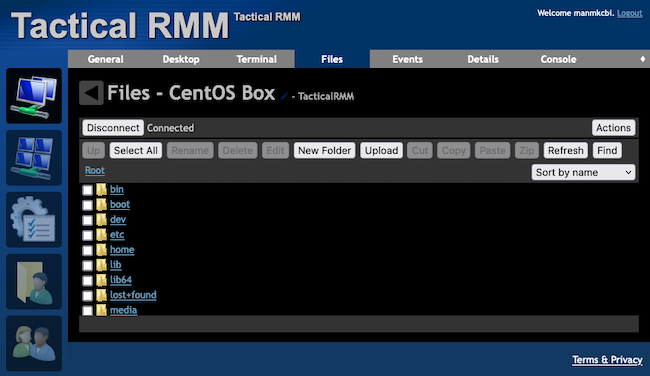Screen dimensions: 650x376
Task: Check the lost+found folder checkbox
Action: pos(87,296)
